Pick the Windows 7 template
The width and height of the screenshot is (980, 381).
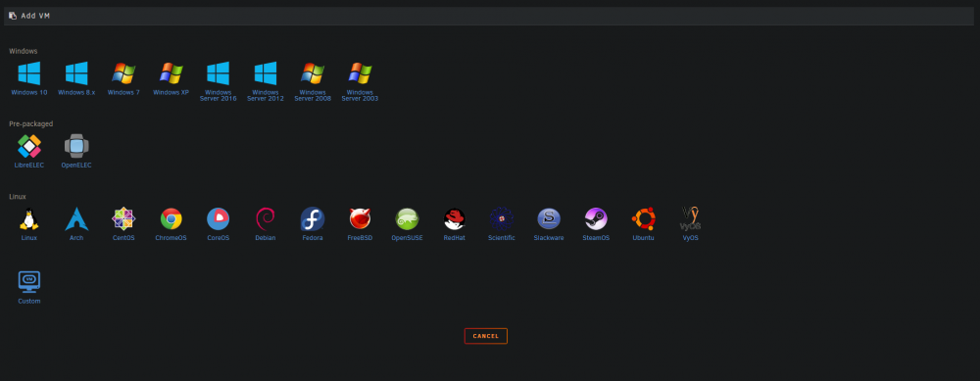(x=123, y=73)
